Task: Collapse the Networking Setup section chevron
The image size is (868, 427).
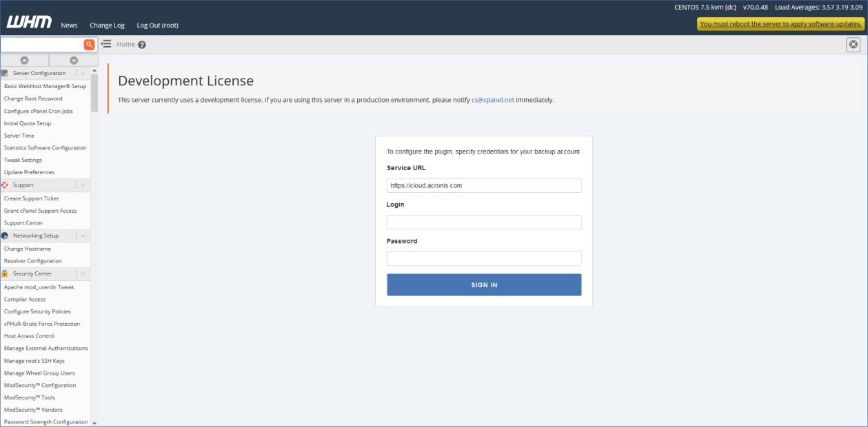Action: tap(83, 236)
